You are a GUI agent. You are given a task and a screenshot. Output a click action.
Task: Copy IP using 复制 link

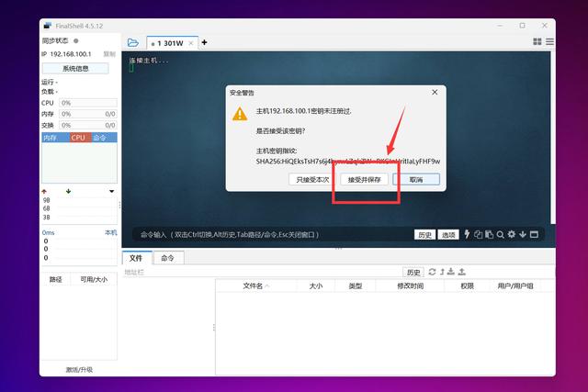[109, 54]
